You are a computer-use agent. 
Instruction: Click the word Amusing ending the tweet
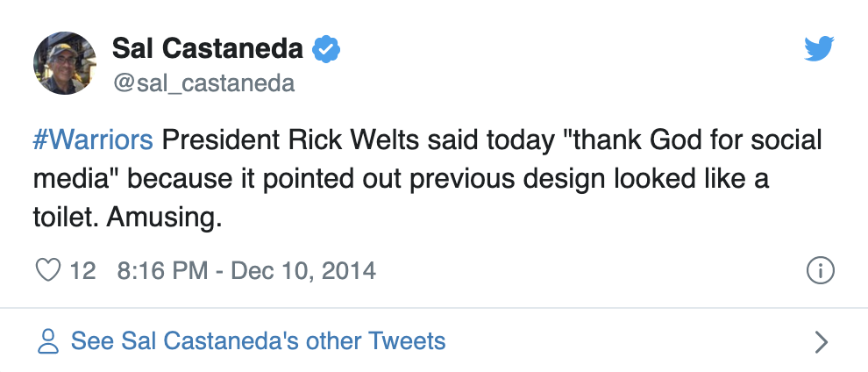[164, 218]
